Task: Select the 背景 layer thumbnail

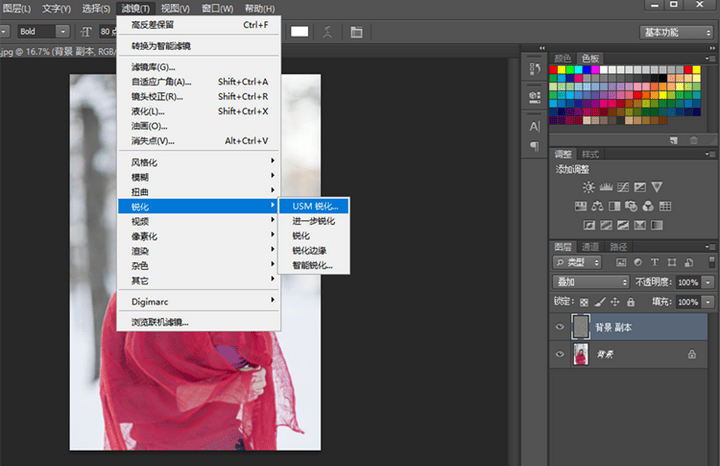Action: coord(580,354)
